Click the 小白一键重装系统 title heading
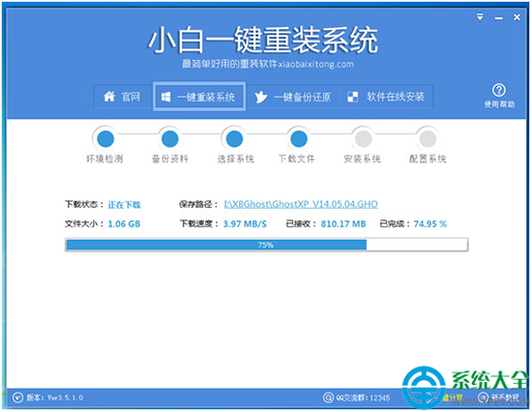 [263, 40]
